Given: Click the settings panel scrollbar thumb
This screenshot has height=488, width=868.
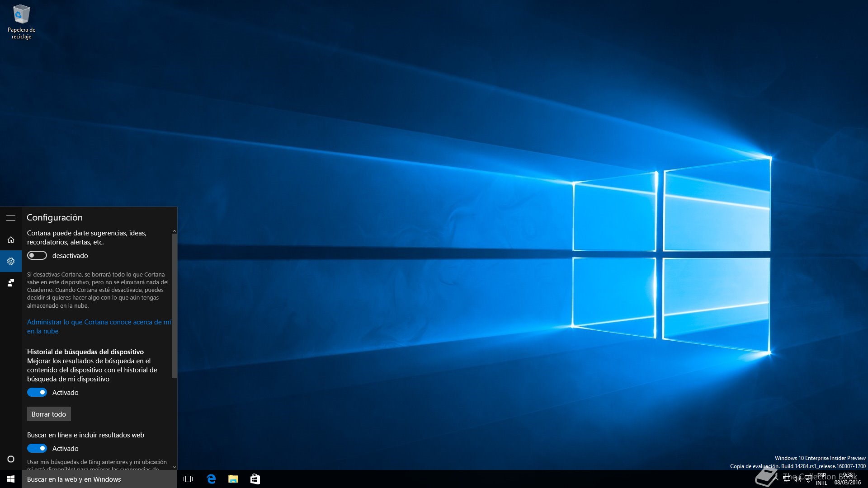Looking at the screenshot, I should coord(175,305).
